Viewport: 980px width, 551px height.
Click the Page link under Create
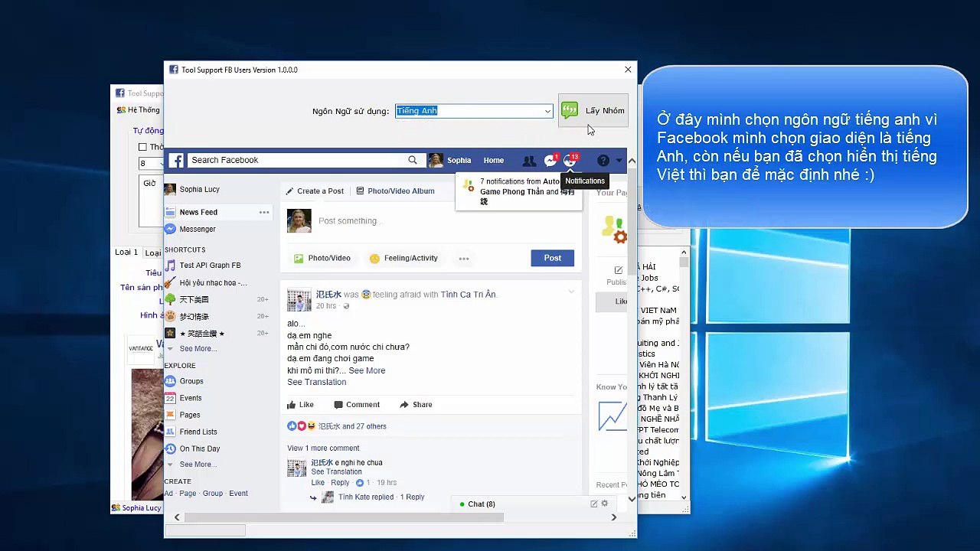pyautogui.click(x=188, y=494)
